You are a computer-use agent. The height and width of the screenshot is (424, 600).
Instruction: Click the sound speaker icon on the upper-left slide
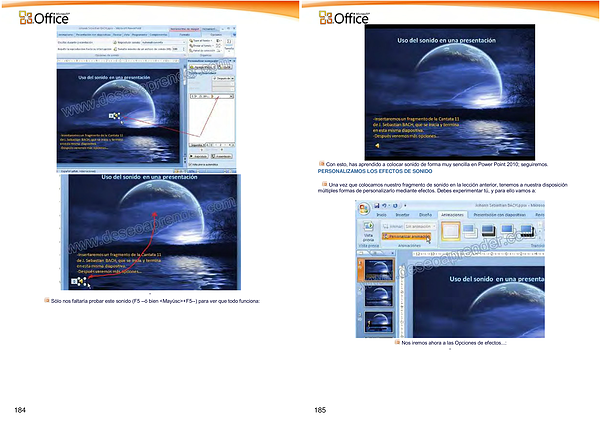coord(115,115)
